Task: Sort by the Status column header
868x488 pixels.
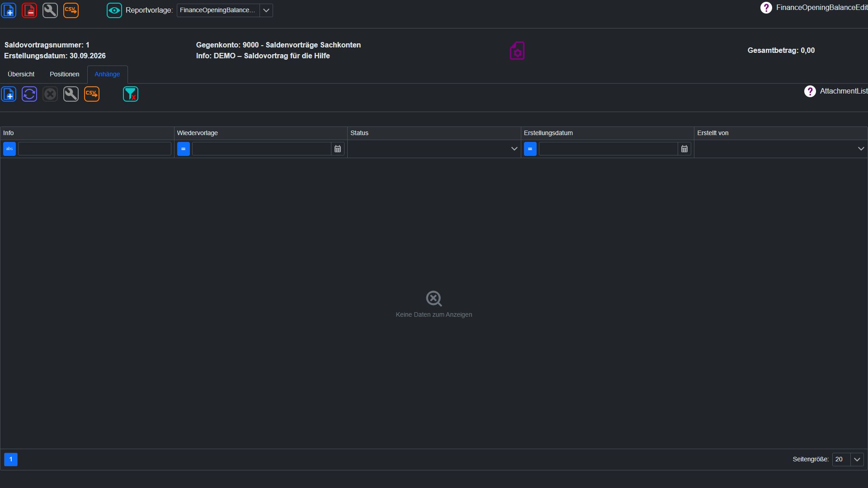Action: 434,133
